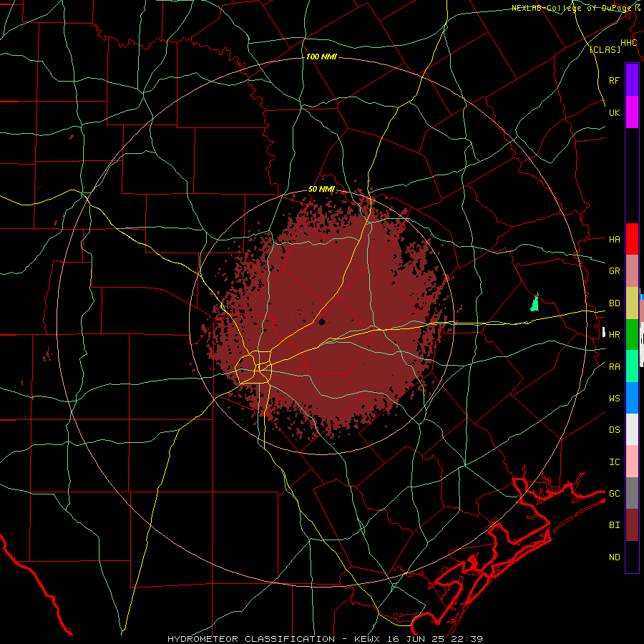
Task: Click the blue WS legend color swatch
Action: 632,398
